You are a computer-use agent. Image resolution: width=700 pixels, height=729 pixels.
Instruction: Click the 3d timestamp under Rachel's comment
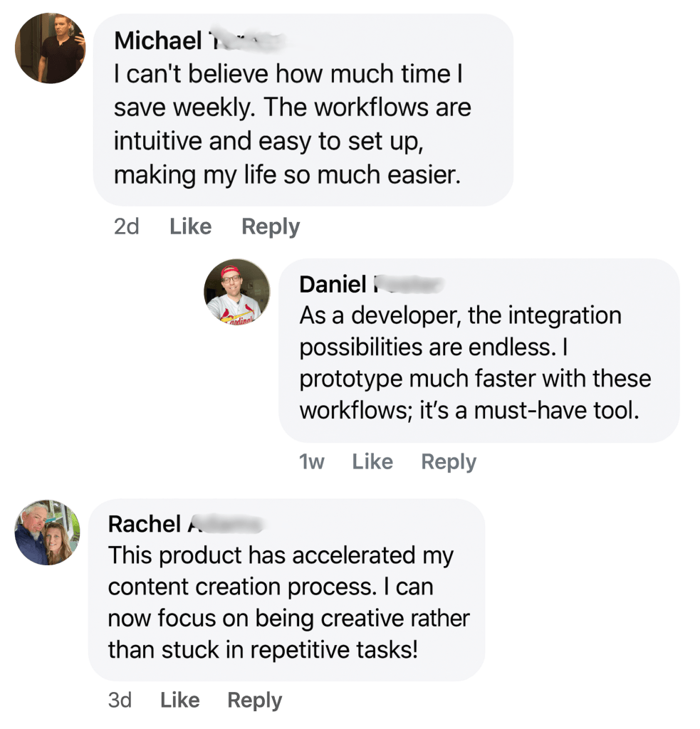click(120, 701)
